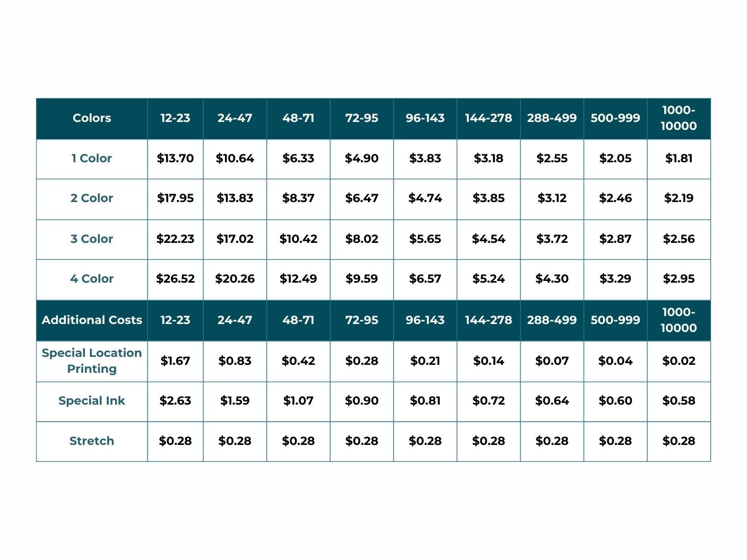Screen dimensions: 747x560
Task: Select the Stretch row label
Action: (92, 441)
